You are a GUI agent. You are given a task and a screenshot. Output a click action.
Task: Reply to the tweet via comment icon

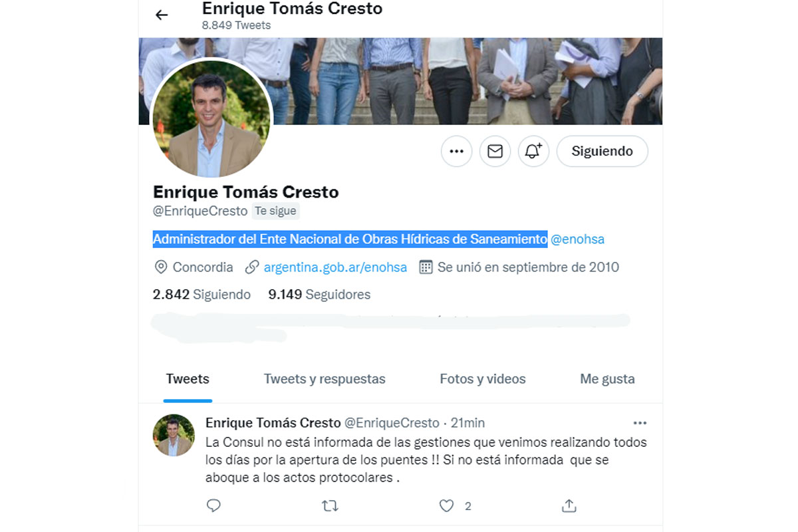[x=213, y=506]
